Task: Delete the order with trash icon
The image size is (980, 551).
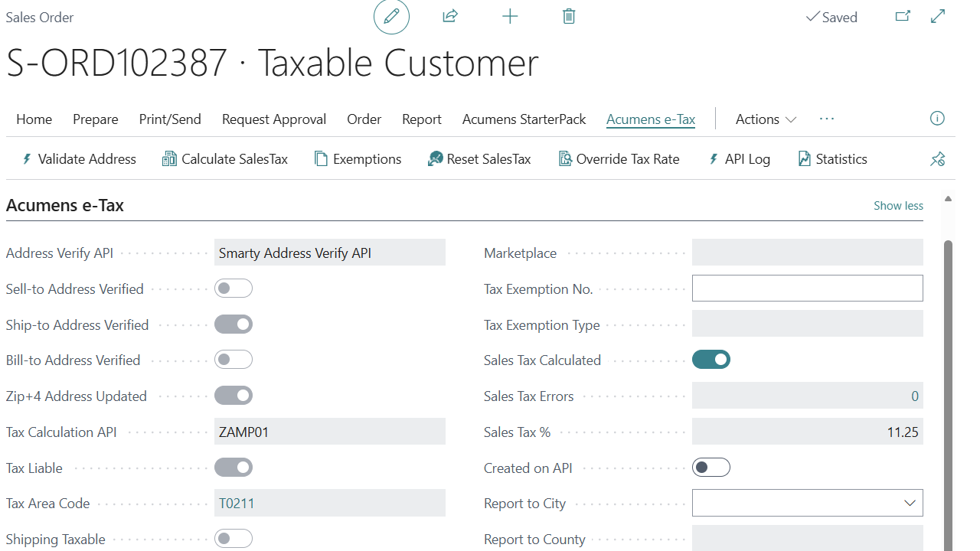Action: click(x=569, y=16)
